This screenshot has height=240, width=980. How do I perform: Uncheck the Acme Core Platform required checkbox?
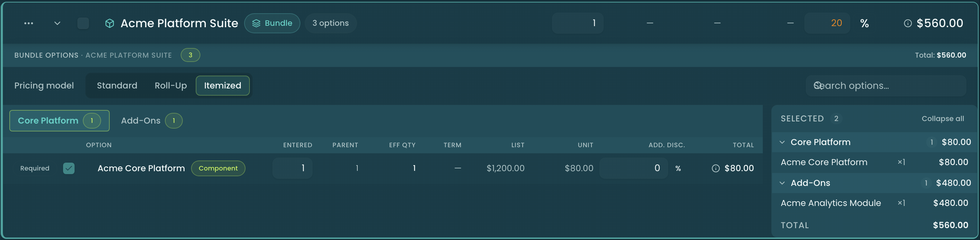click(x=69, y=168)
